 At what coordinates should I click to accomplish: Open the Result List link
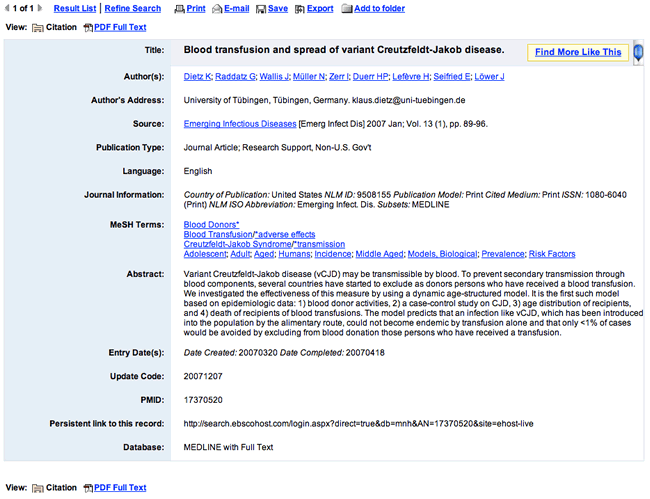click(x=75, y=8)
